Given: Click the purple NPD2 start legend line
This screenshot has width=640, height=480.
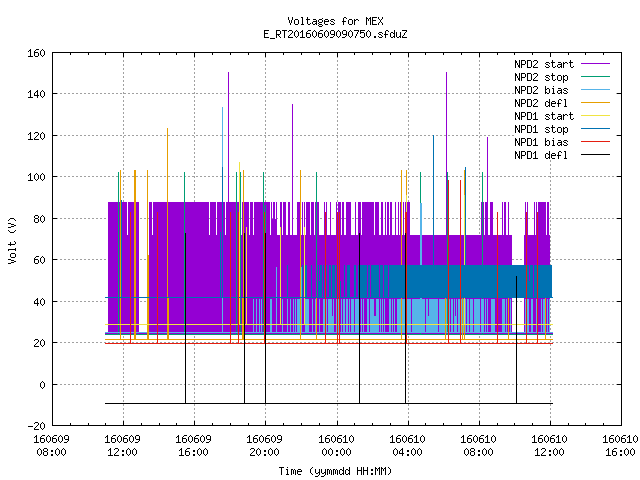Looking at the screenshot, I should click(595, 64).
